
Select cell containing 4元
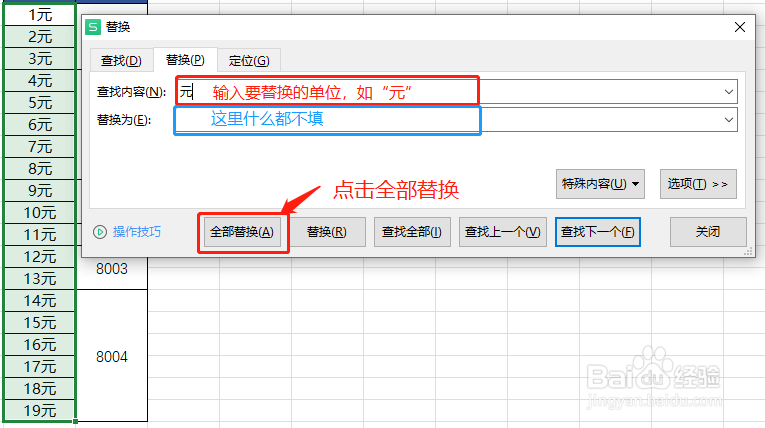click(x=40, y=81)
